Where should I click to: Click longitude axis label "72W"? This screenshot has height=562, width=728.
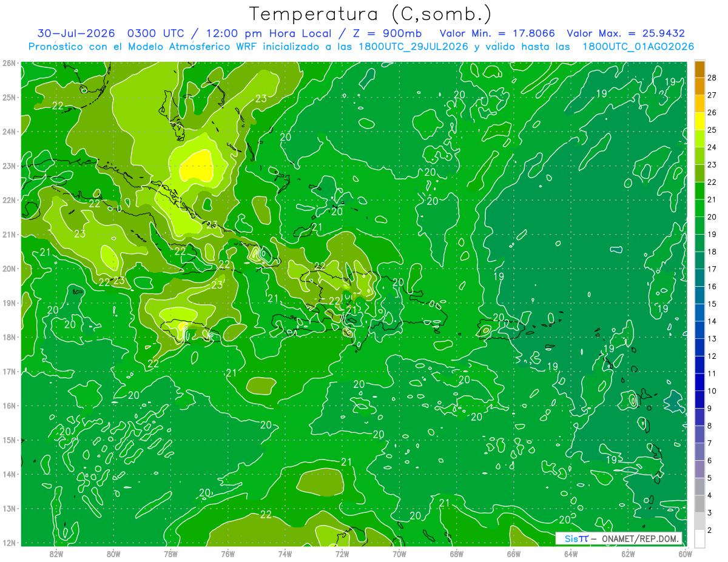pos(342,554)
